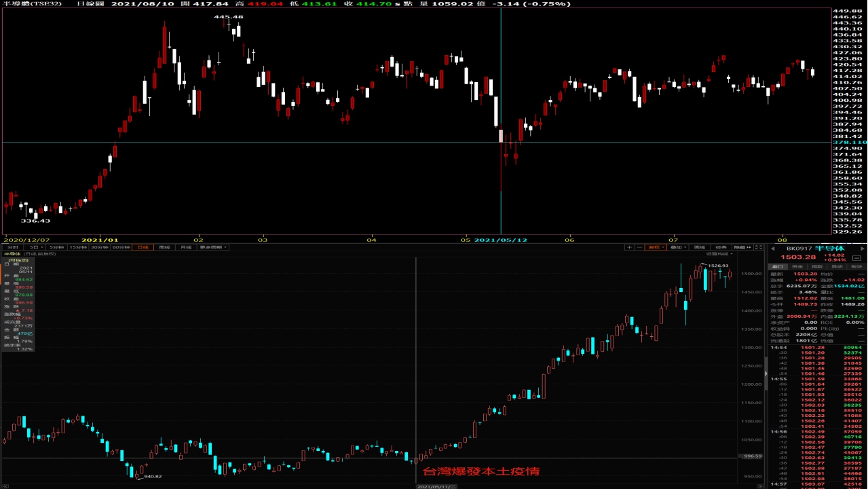Open the 更多周期 dropdown
This screenshot has height=489, width=868.
pyautogui.click(x=212, y=247)
